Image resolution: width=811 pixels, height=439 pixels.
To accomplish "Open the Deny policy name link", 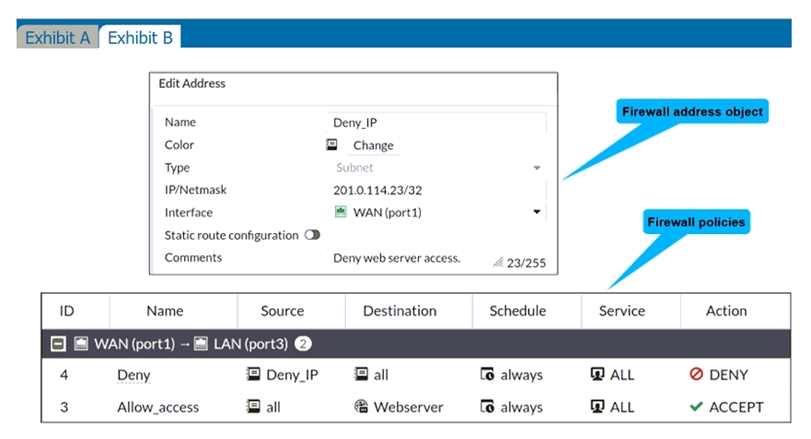I will pyautogui.click(x=133, y=375).
